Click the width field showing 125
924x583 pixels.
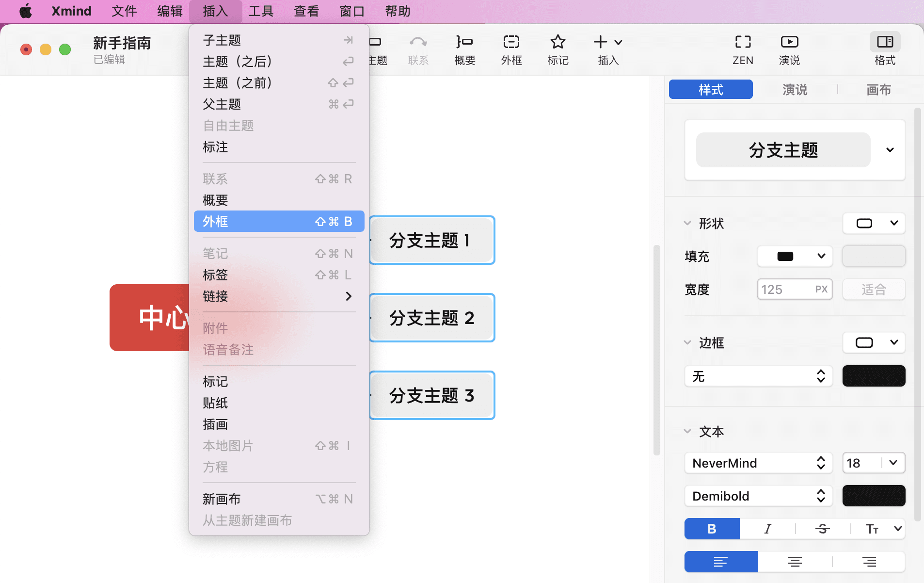click(794, 289)
